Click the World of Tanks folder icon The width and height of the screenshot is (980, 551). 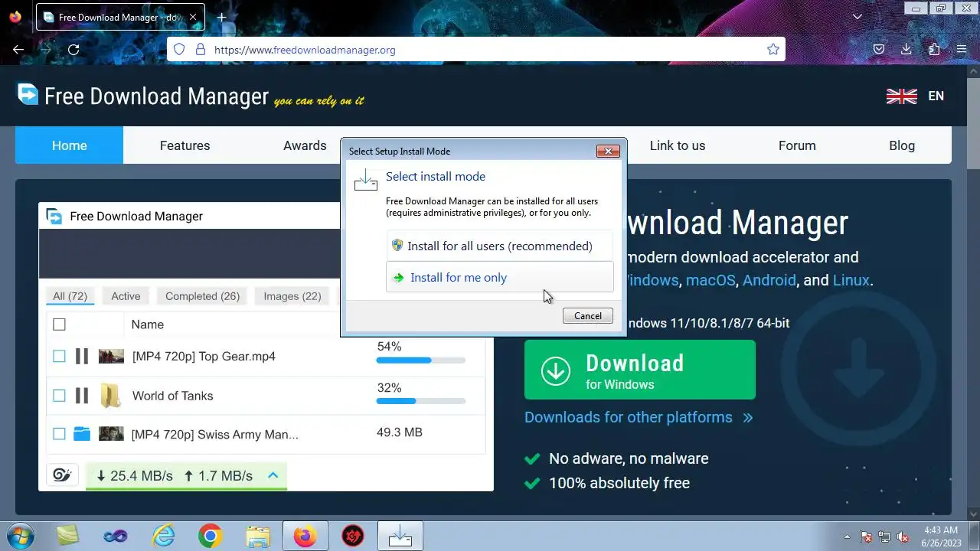[x=111, y=396]
